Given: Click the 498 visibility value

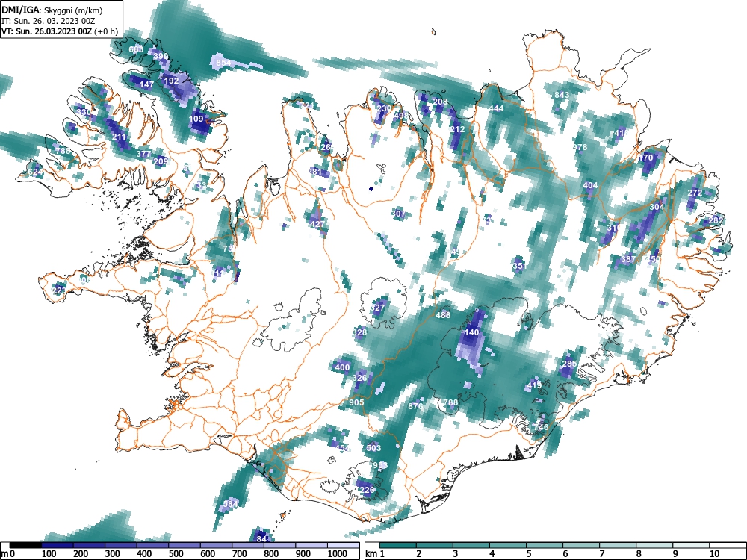Looking at the screenshot, I should click(x=402, y=116).
